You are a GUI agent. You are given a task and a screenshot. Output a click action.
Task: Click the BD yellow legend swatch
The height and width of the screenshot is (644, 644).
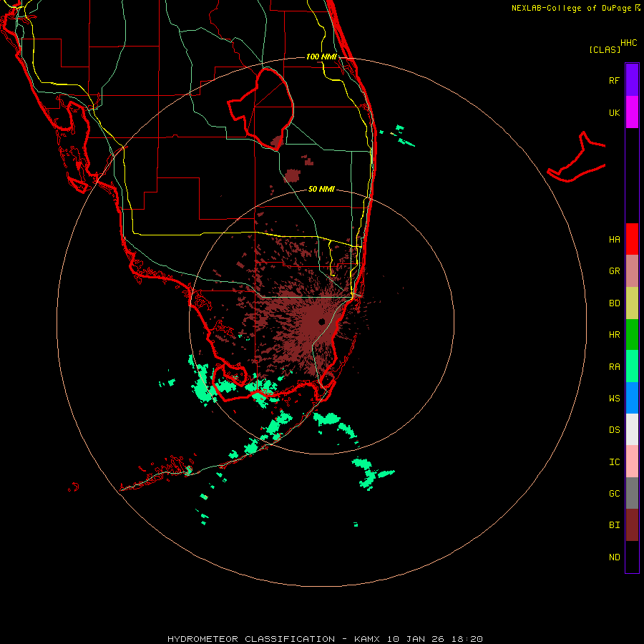point(632,303)
